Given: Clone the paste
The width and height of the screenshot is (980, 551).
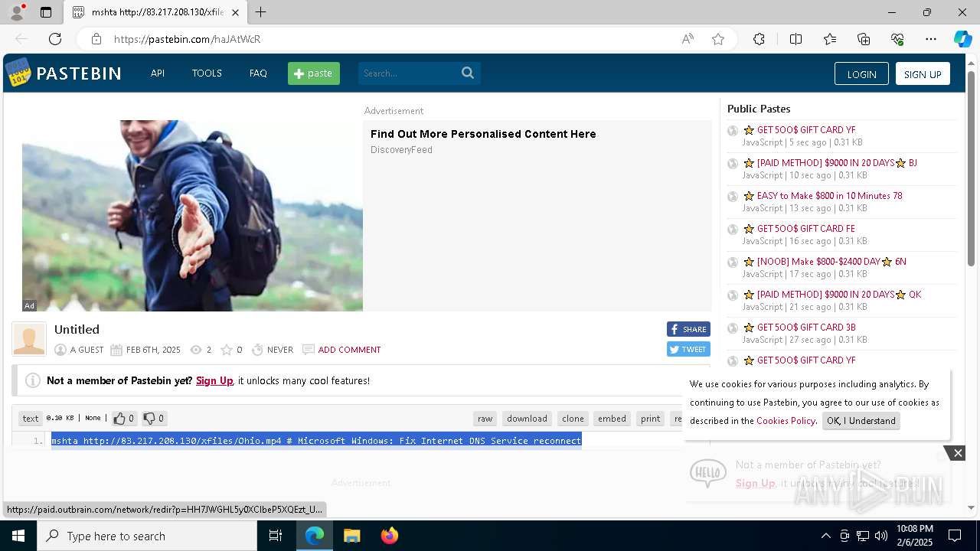Looking at the screenshot, I should pyautogui.click(x=573, y=419).
